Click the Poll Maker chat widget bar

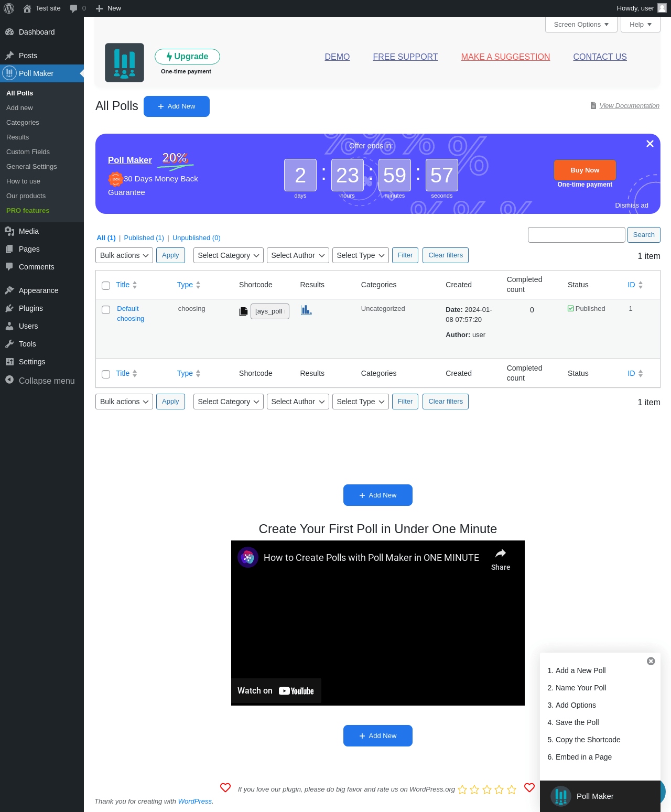pyautogui.click(x=600, y=796)
